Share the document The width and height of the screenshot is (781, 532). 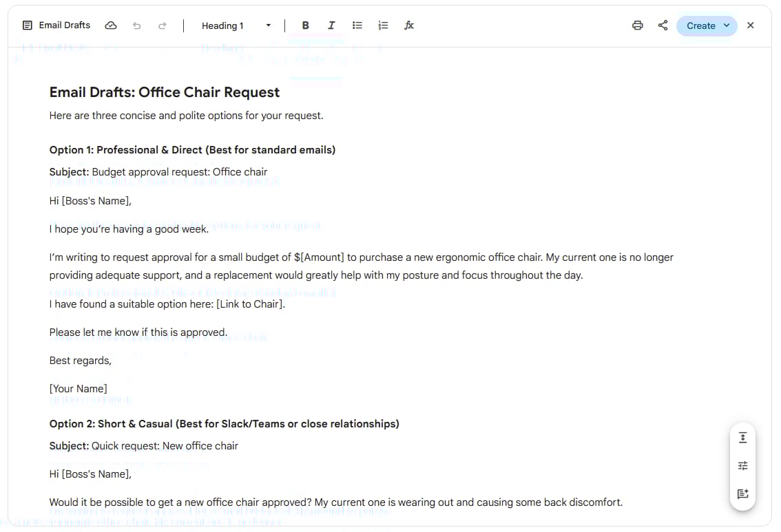tap(663, 25)
